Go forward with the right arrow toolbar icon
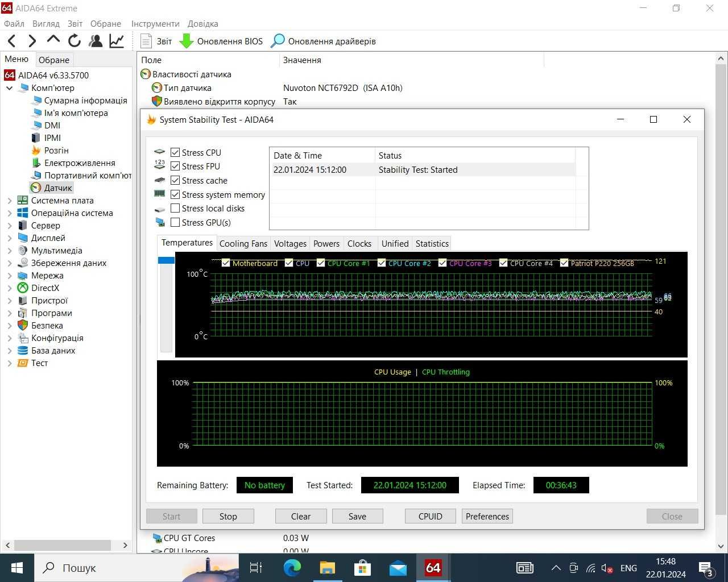 [x=32, y=41]
